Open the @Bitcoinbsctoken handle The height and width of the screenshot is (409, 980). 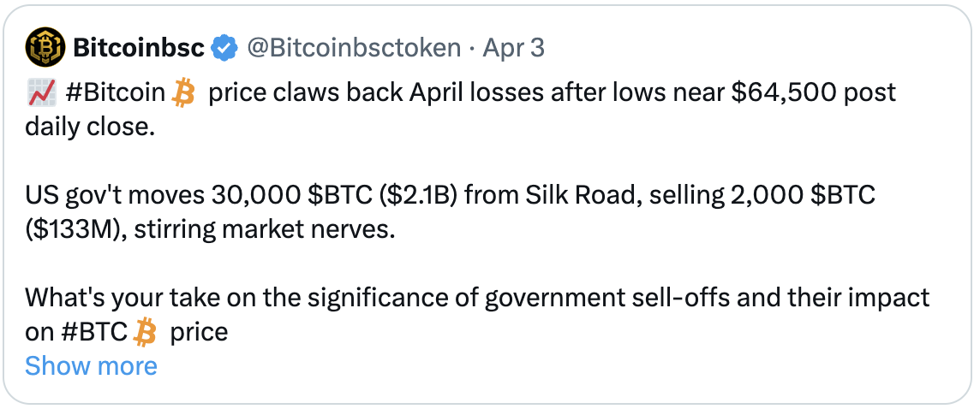pos(355,47)
